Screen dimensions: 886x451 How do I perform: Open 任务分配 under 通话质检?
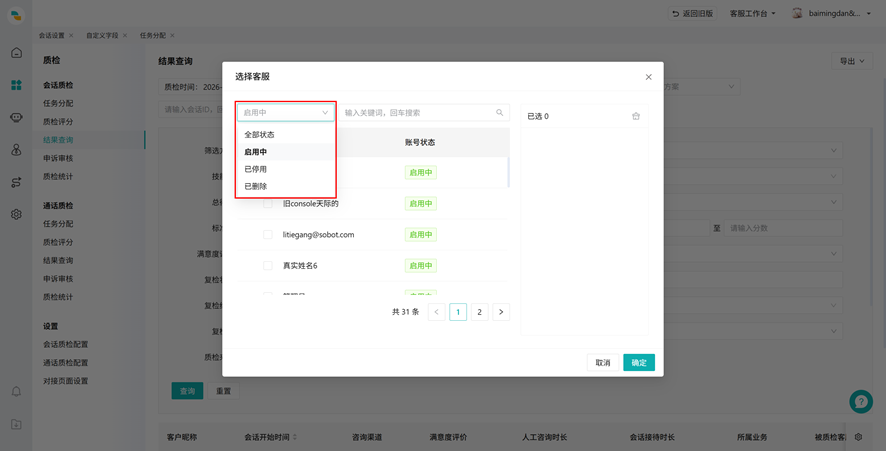pos(58,223)
